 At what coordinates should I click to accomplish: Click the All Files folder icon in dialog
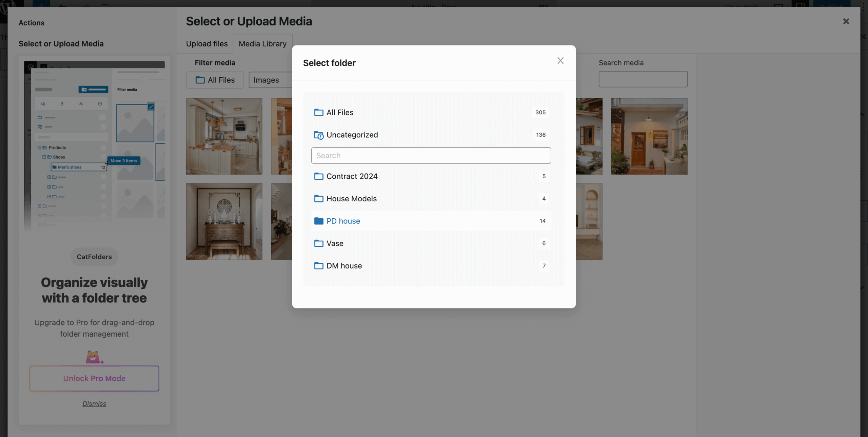pyautogui.click(x=318, y=112)
